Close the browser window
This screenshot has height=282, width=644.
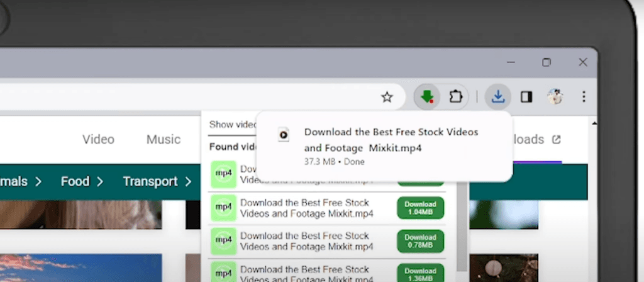pos(583,62)
